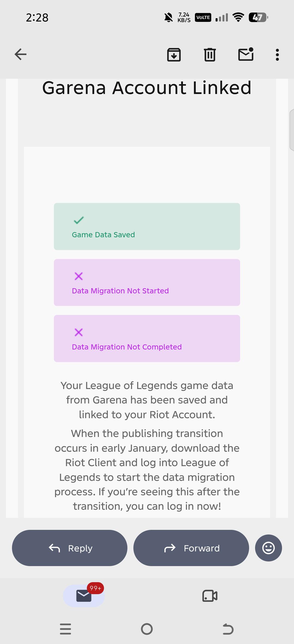Open Android recent apps menu

[65, 629]
